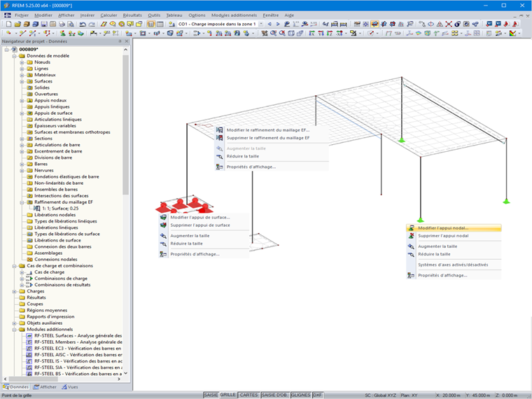Expand the Charges folder
The width and height of the screenshot is (532, 399).
pyautogui.click(x=14, y=291)
